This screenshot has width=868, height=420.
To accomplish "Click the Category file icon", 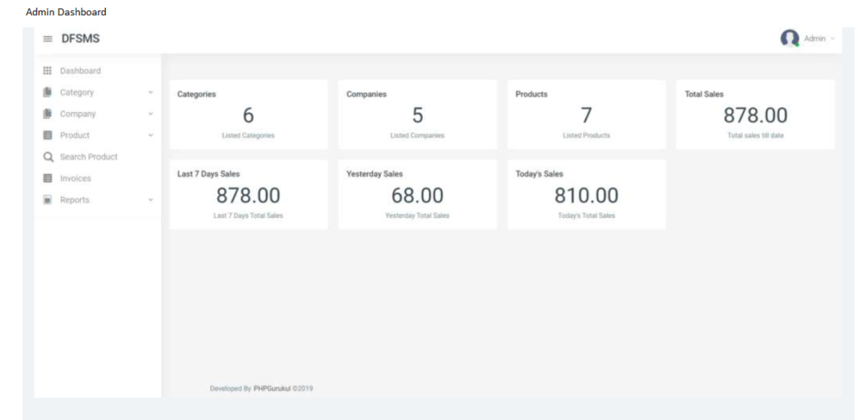I will pos(47,92).
